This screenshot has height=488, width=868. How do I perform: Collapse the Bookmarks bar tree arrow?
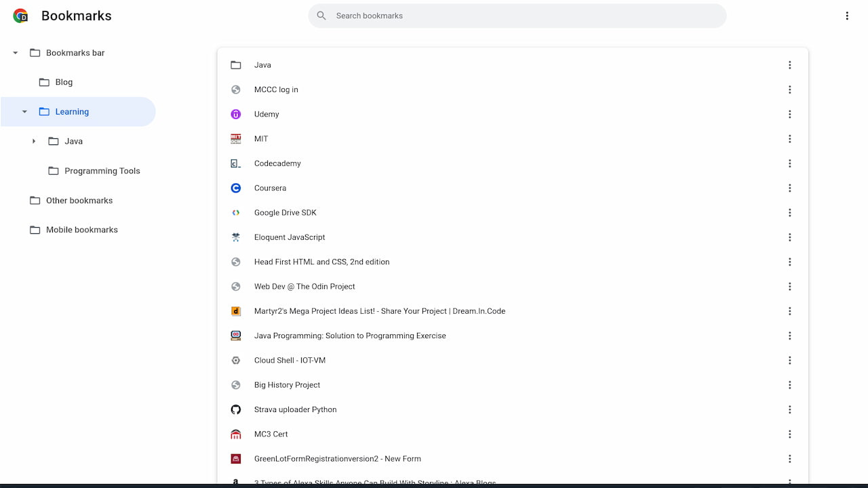coord(15,53)
